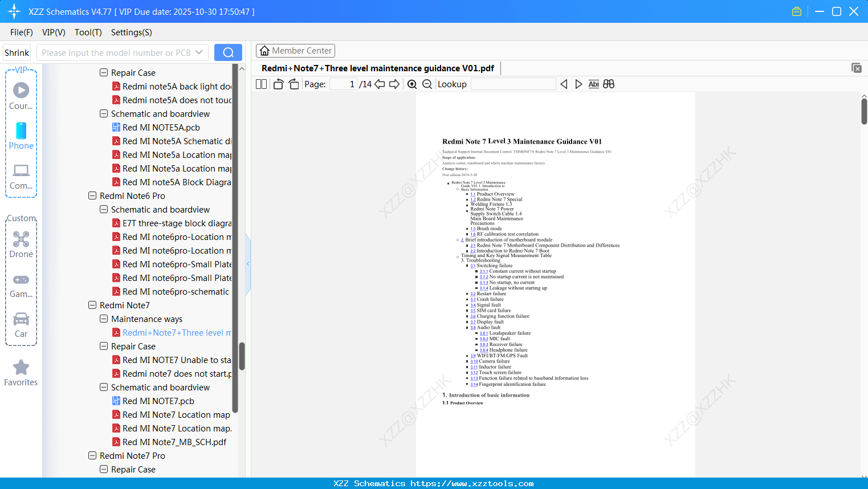Screen dimensions: 868x489
Task: Open Redmi note5A does not touch file
Action: [x=172, y=100]
